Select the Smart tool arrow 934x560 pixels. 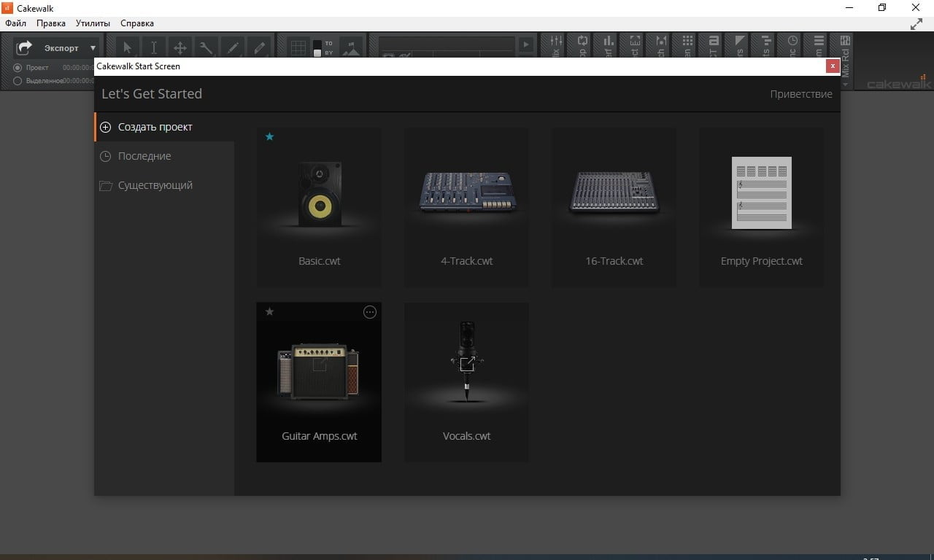[x=128, y=48]
